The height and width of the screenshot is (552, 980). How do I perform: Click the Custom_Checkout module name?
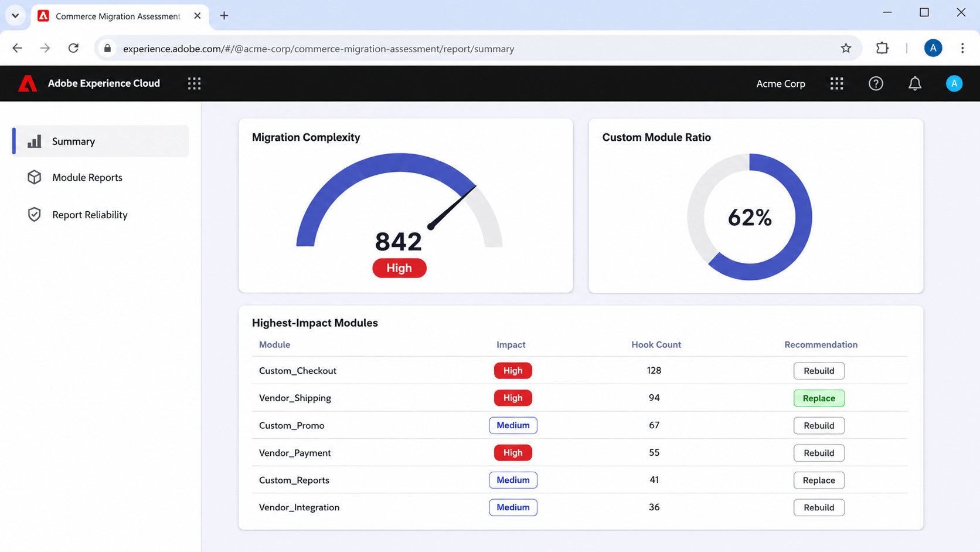[x=298, y=371]
